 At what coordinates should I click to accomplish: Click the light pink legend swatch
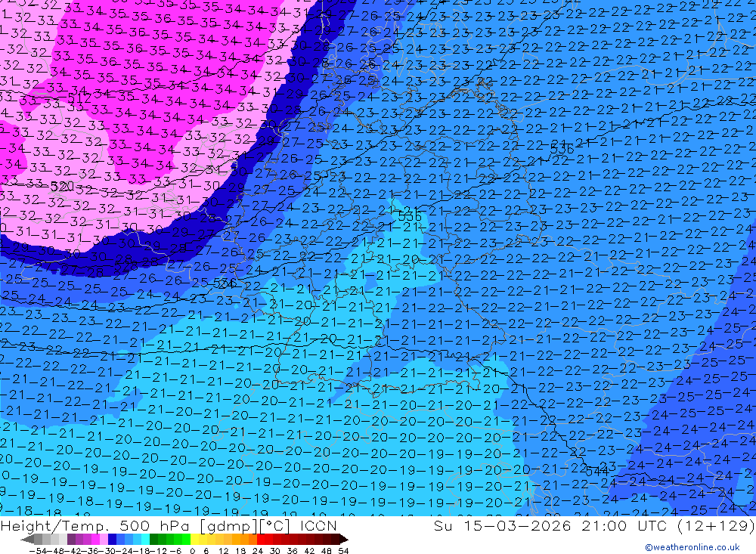(x=104, y=539)
